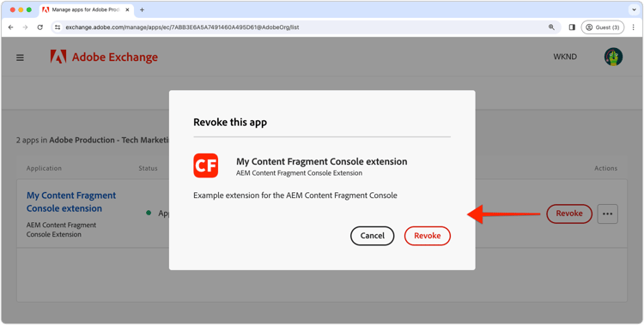644x325 pixels.
Task: Close the Manage apps browser tab
Action: click(x=127, y=9)
